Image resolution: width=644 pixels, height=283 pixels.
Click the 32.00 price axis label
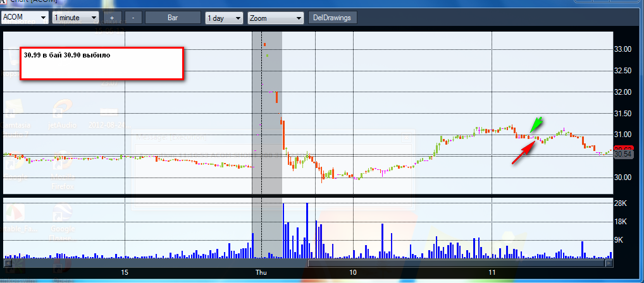coord(624,92)
